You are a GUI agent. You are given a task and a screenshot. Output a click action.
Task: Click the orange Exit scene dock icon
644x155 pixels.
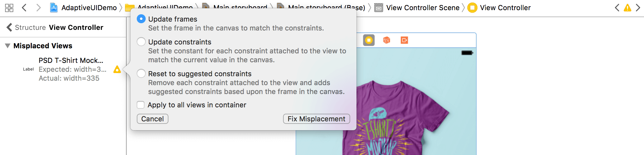(404, 40)
